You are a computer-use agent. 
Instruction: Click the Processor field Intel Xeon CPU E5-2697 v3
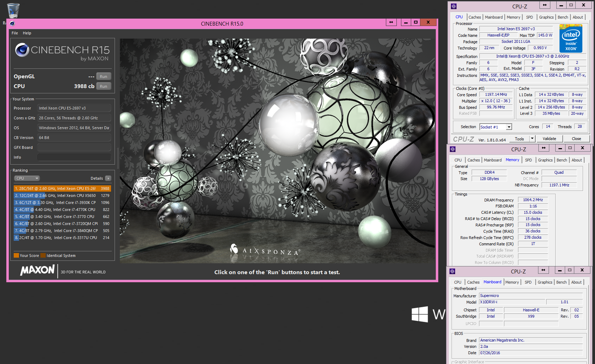click(74, 108)
